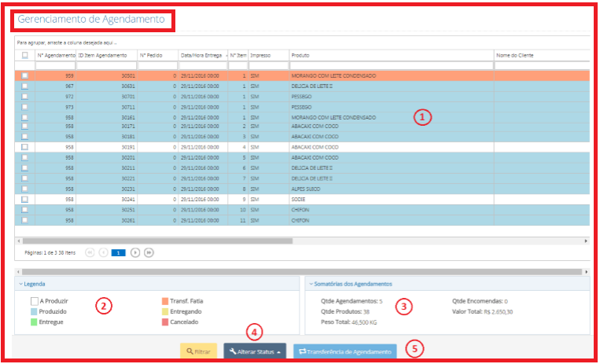The width and height of the screenshot is (600, 364).
Task: Tick checkbox for row ID 30701
Action: click(x=25, y=97)
